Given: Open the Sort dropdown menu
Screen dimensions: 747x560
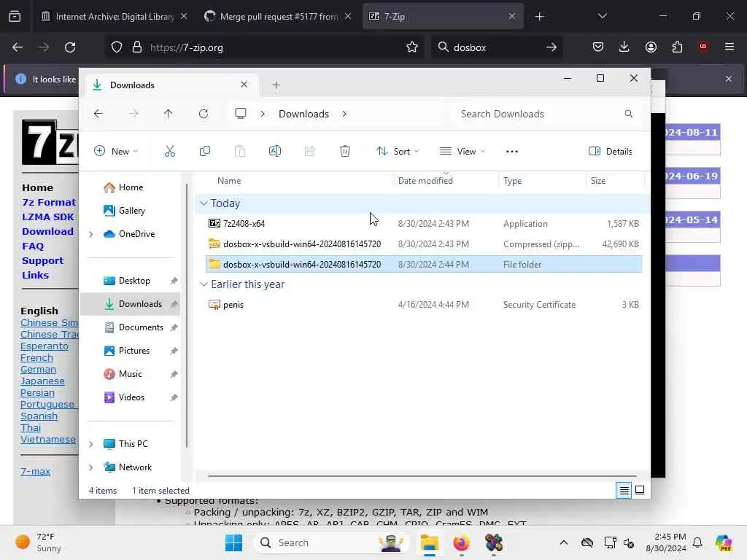Looking at the screenshot, I should [x=398, y=152].
